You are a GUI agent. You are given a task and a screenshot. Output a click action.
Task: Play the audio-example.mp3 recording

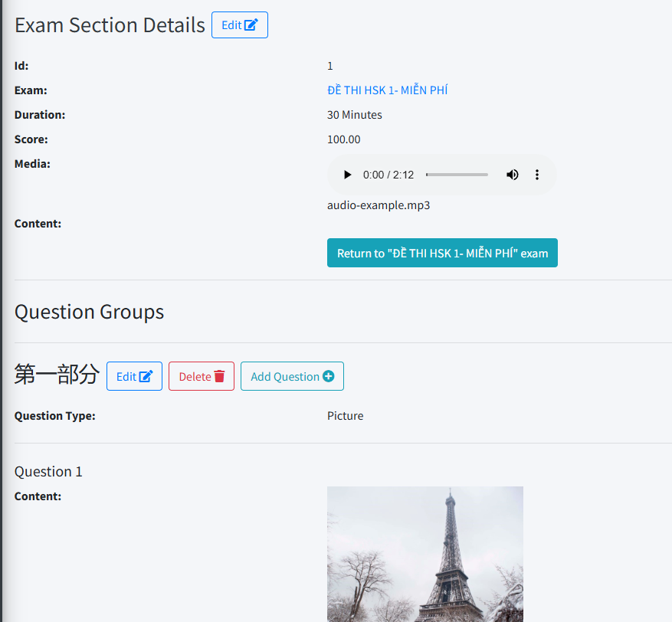tap(347, 175)
